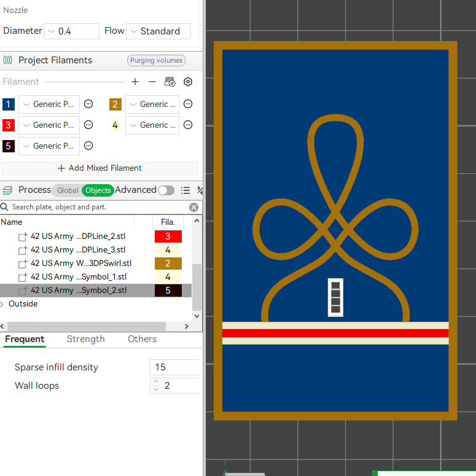The image size is (476, 476).
Task: Change filament of DPLine_2.stl (3)
Action: click(168, 236)
